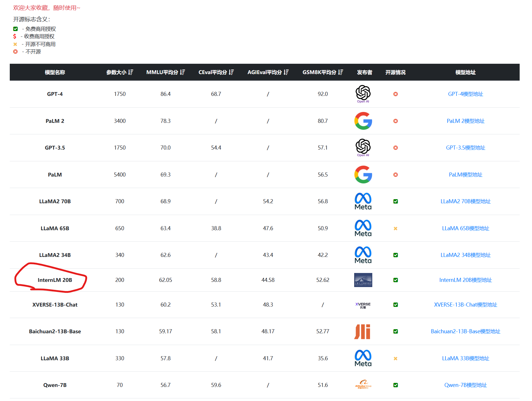Viewport: 532px width, 401px height.
Task: Open the LLaMA2 34B模型地址 link
Action: (x=465, y=255)
